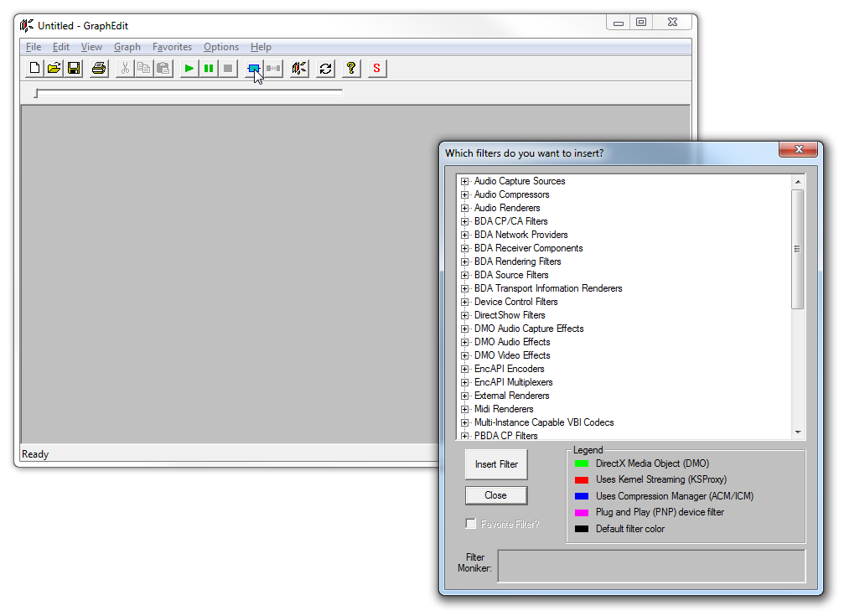Screen dimensions: 844x616
Task: Expand BDA Rendering Filters node
Action: click(464, 261)
